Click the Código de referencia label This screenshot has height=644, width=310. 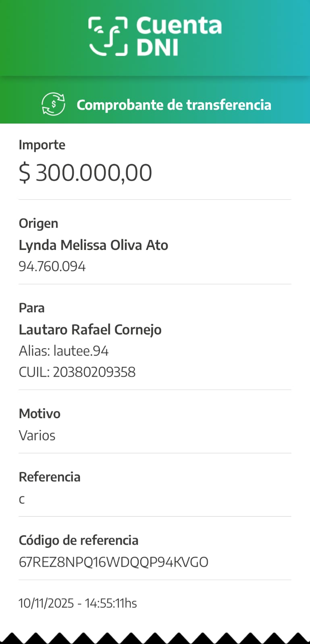click(79, 540)
